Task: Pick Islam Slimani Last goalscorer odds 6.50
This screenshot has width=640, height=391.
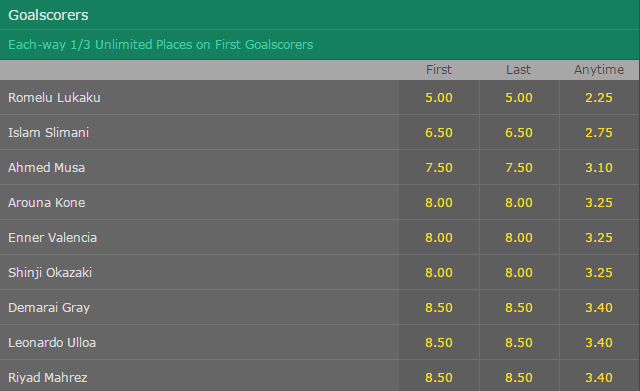Action: (x=519, y=133)
